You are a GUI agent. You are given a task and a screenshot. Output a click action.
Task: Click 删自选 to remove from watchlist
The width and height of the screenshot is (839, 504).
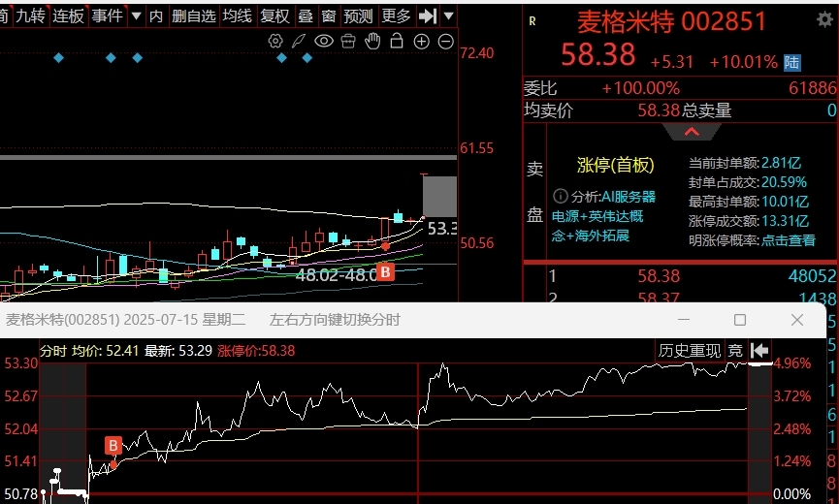click(194, 16)
